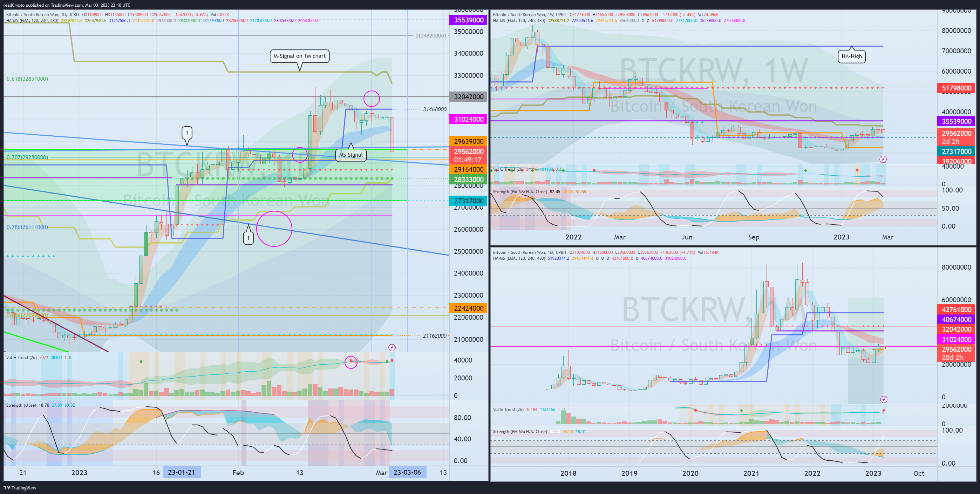Click the 0(34820000) Fibonacci level label
The height and width of the screenshot is (494, 980).
431,35
